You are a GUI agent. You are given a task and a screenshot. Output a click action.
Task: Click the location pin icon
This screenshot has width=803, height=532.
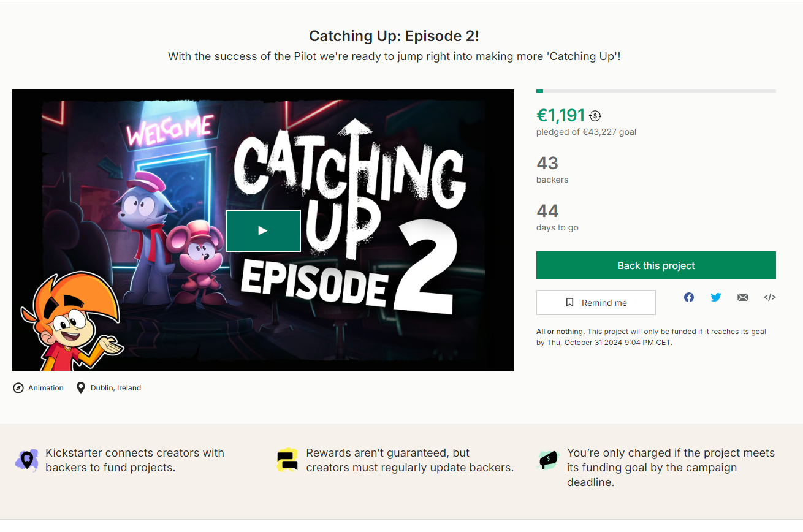(80, 388)
